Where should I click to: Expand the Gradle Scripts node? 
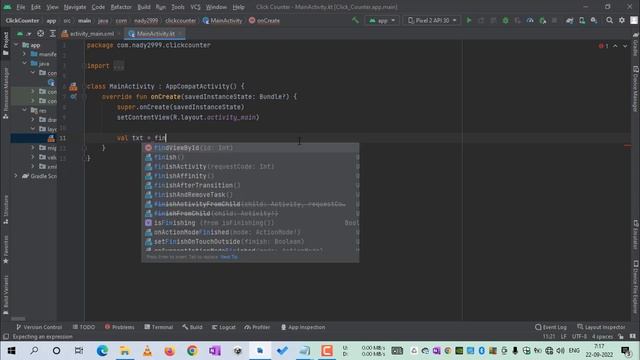pos(16,176)
